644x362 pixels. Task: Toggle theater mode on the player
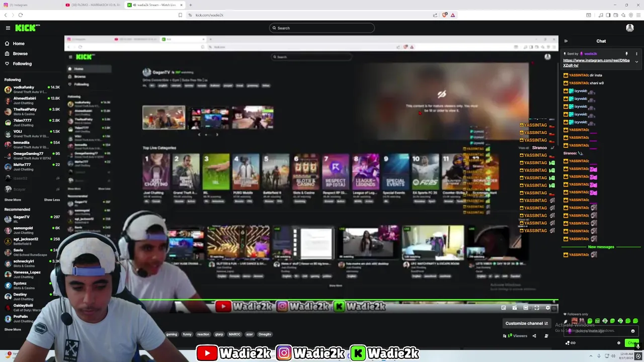tap(526, 308)
